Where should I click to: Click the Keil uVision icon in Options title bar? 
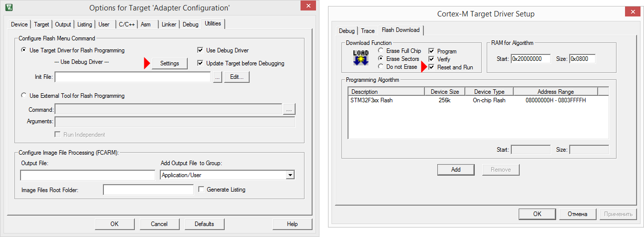pyautogui.click(x=9, y=7)
